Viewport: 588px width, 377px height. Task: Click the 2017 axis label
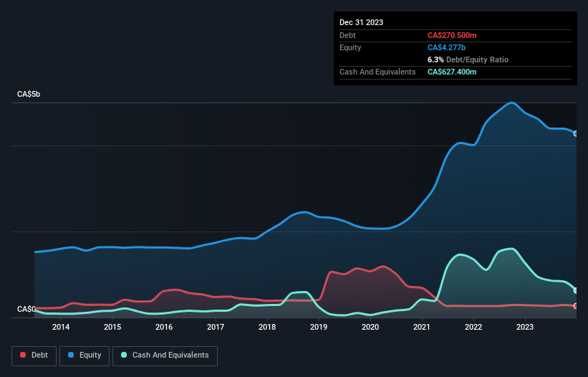coord(216,327)
